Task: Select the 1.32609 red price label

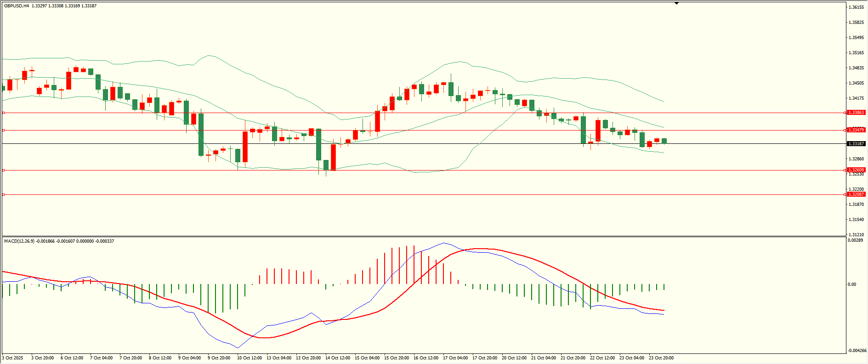Action: coord(856,170)
